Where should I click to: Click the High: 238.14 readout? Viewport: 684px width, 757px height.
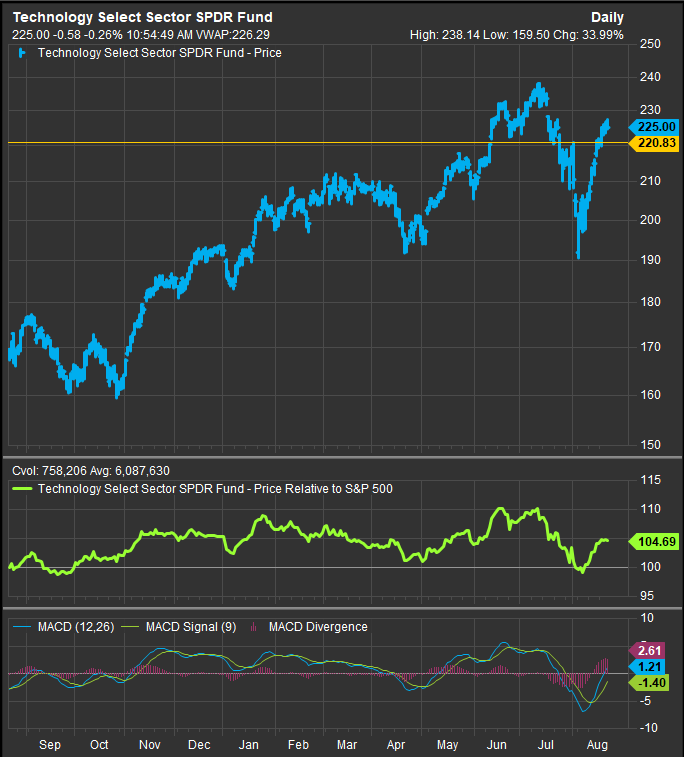[444, 35]
